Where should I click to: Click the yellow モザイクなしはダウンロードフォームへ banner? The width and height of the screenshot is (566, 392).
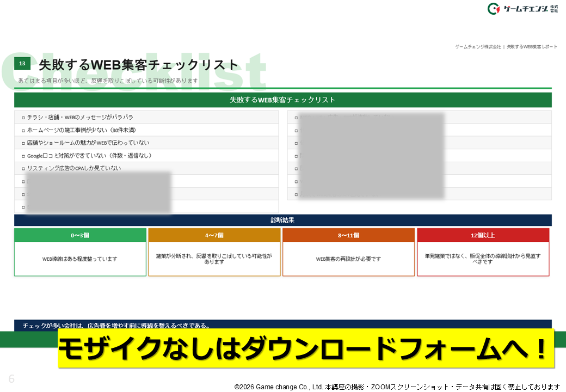tap(306, 348)
